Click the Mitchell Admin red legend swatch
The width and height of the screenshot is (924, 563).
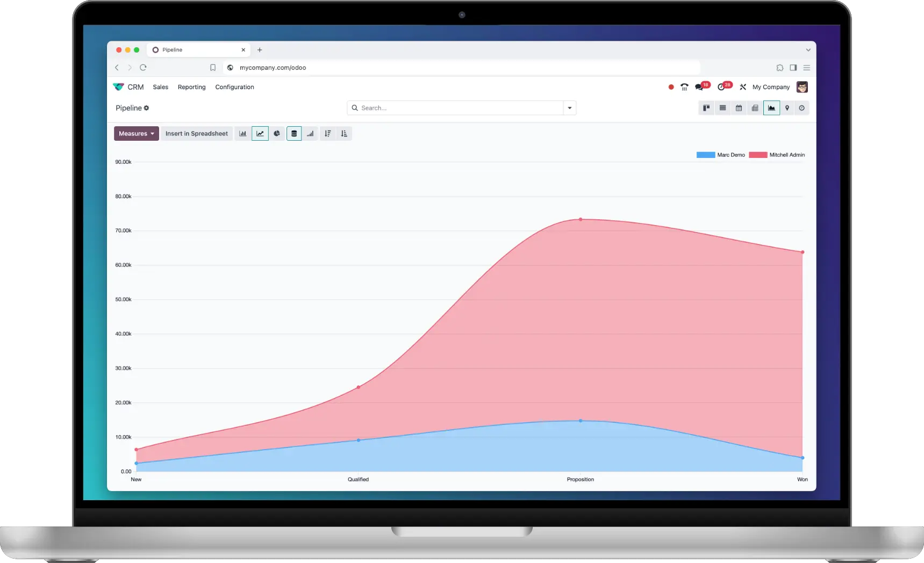757,155
